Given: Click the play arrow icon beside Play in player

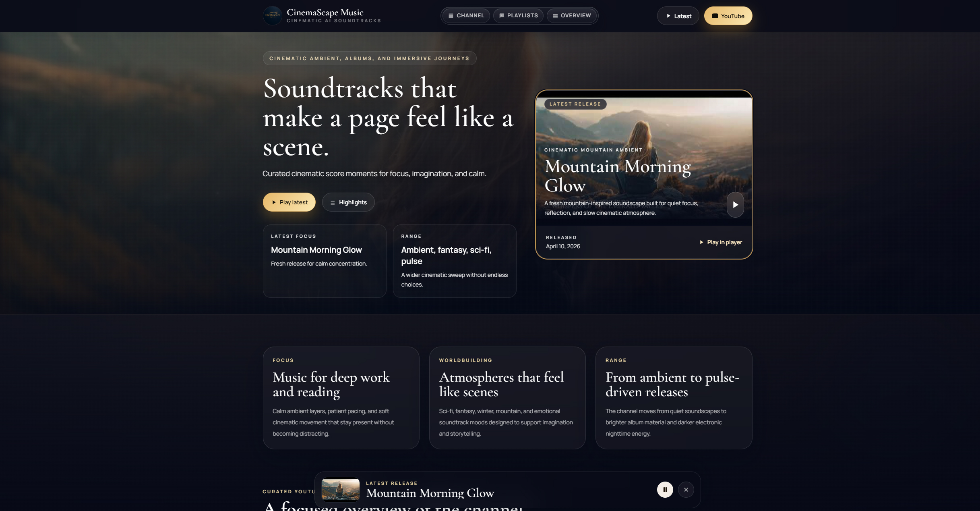Looking at the screenshot, I should point(701,242).
